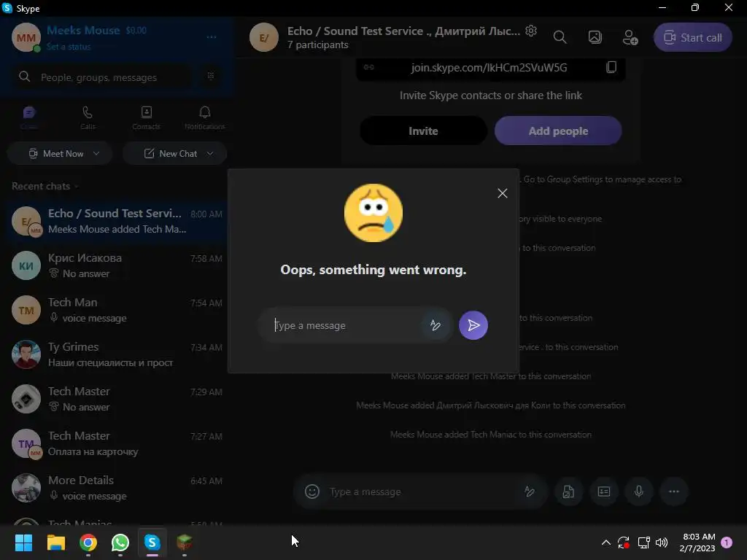This screenshot has height=560, width=747.
Task: Click the add files icon in message bar
Action: 568,491
